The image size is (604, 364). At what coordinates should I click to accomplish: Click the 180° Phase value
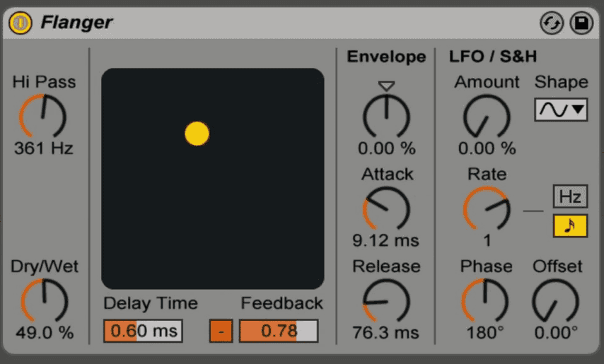[485, 333]
